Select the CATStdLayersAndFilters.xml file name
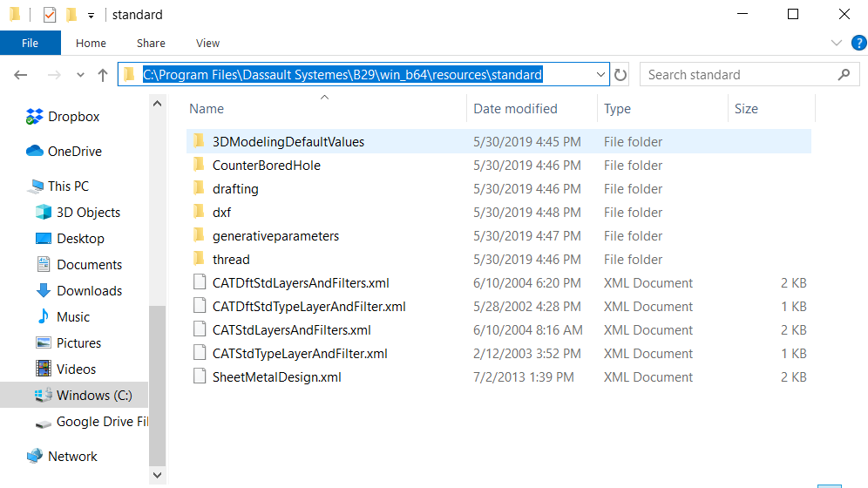 pos(292,330)
